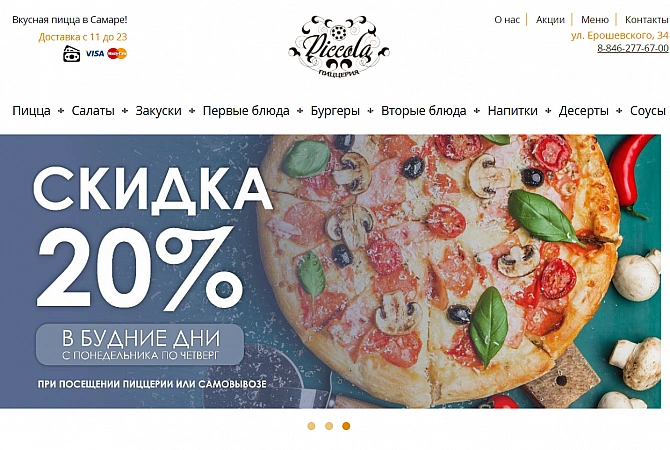This screenshot has height=450, width=670.
Task: Select the second carousel dot
Action: coord(329,426)
